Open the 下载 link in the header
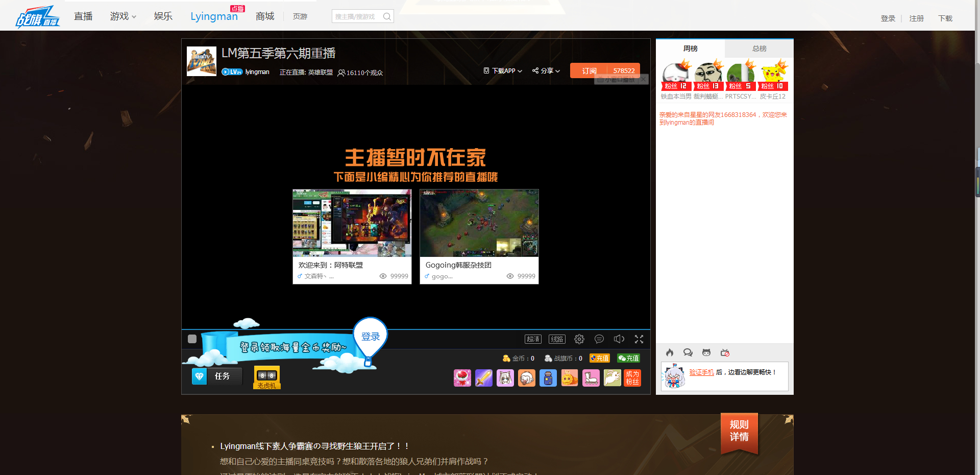Viewport: 980px width, 475px height. (945, 18)
